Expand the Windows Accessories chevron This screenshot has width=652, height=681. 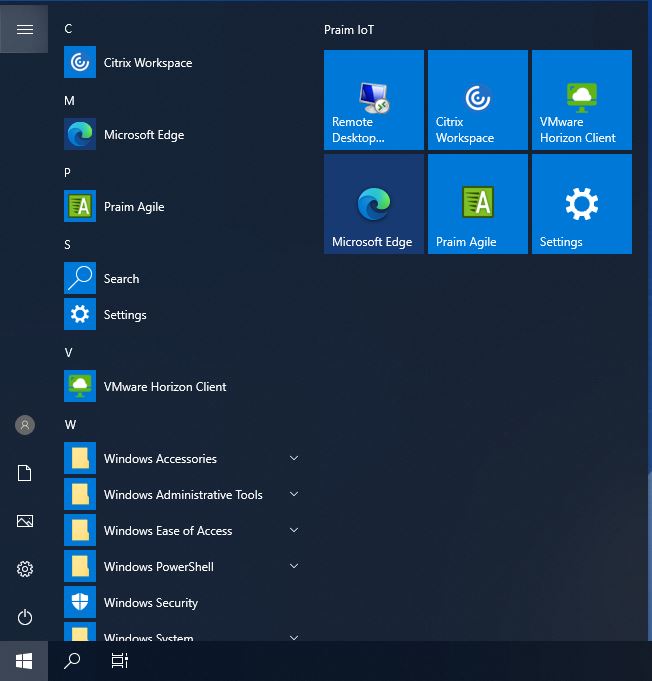(294, 458)
